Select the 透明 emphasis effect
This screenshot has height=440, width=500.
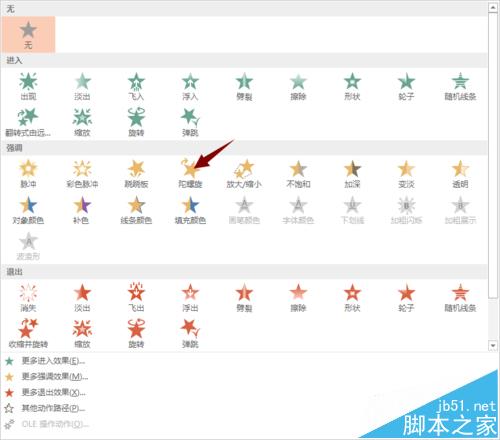[x=460, y=174]
